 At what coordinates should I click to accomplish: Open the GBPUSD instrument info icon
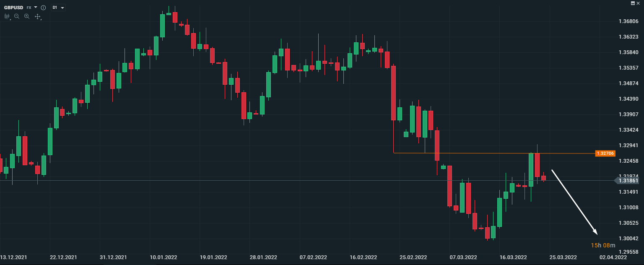point(43,8)
